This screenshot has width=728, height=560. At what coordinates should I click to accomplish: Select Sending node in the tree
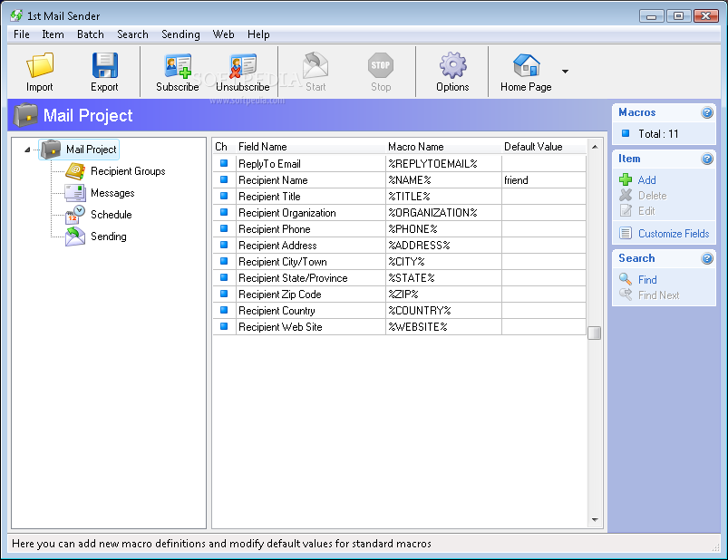coord(108,237)
